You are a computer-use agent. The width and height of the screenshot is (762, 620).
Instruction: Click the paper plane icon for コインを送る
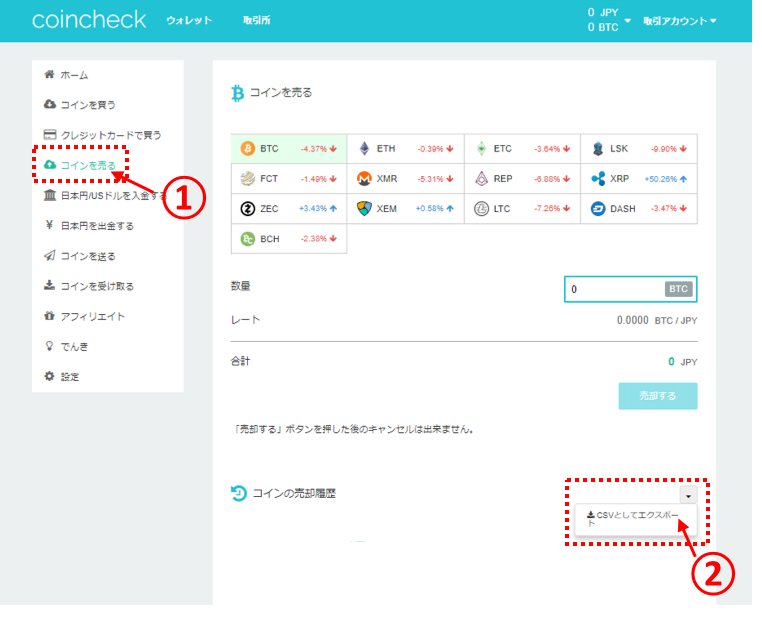coord(50,256)
